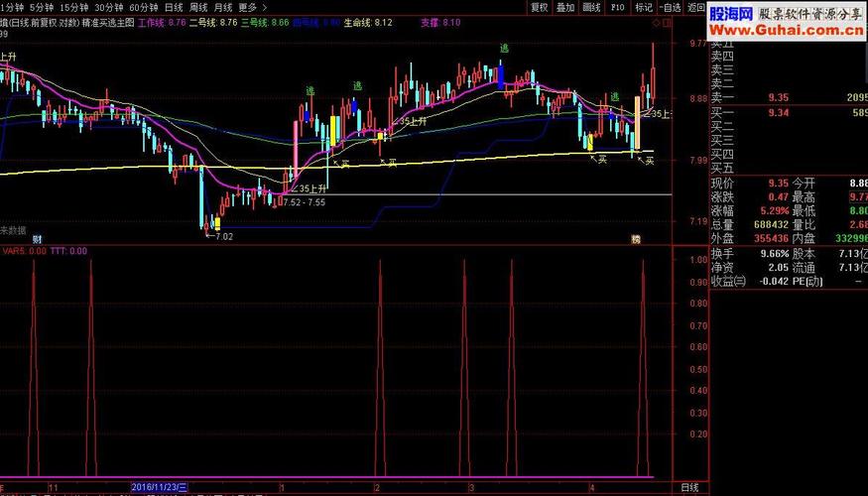The image size is (868, 496).
Task: Click the 财 marker icon below the chart
Action: (x=37, y=239)
